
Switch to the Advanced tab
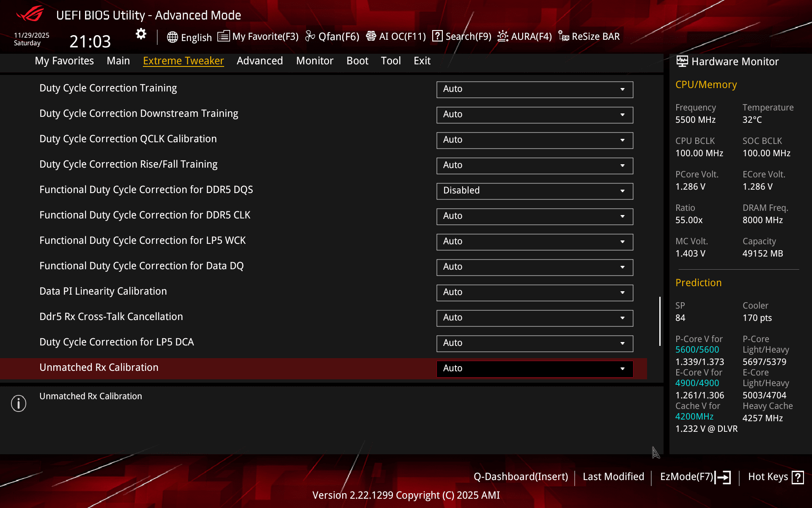260,61
